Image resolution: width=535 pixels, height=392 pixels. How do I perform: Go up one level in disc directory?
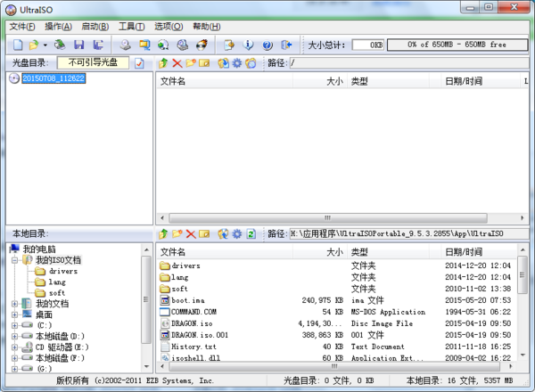163,63
